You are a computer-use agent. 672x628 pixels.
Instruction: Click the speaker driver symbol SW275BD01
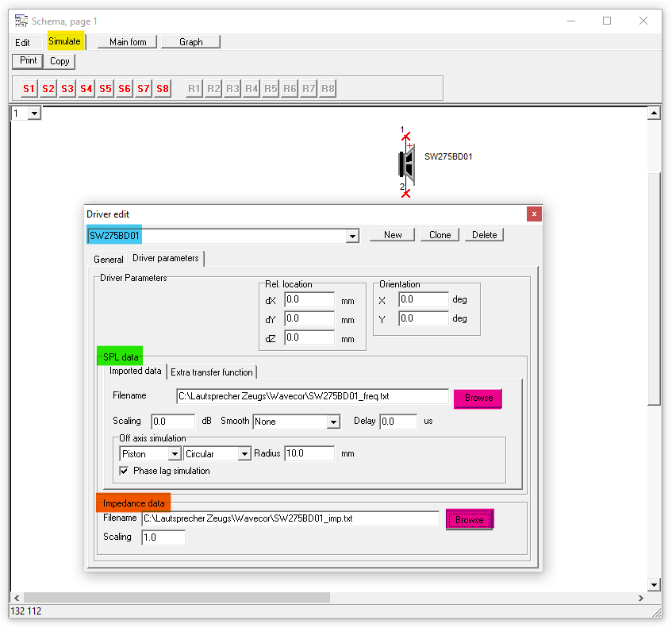tap(406, 163)
